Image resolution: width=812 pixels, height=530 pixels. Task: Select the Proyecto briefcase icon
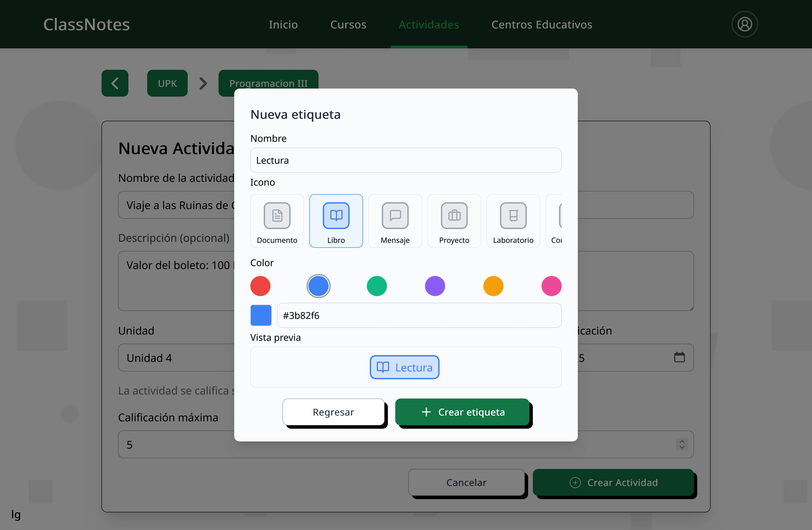point(454,221)
